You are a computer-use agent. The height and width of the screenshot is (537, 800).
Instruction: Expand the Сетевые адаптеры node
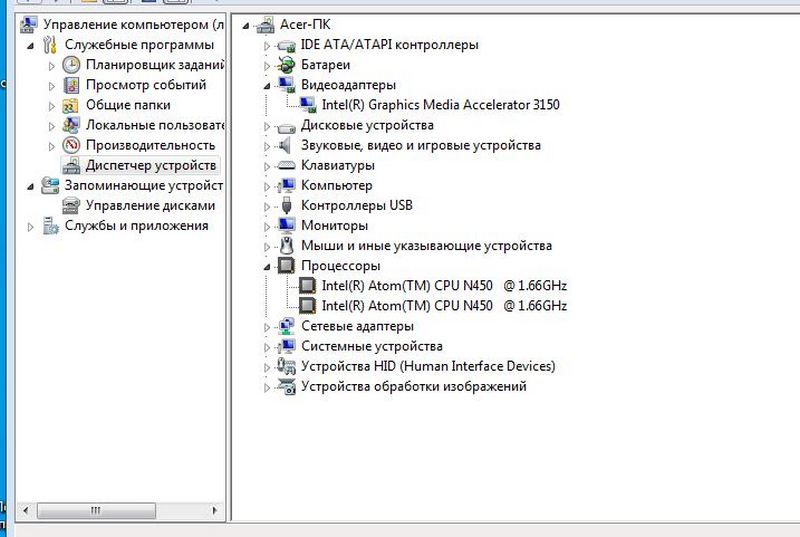(267, 327)
